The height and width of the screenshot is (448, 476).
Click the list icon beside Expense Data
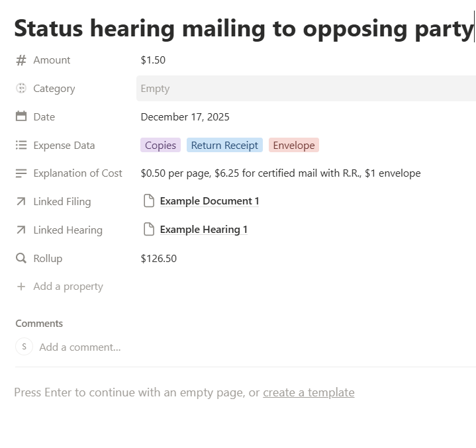(x=21, y=146)
